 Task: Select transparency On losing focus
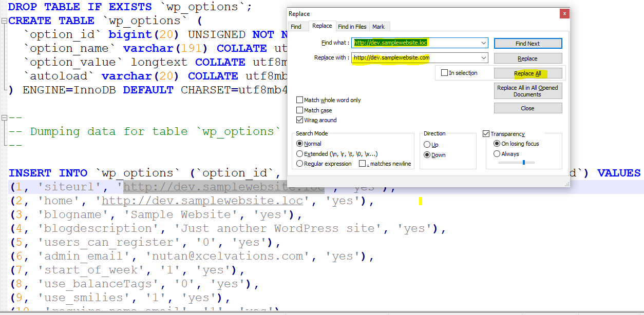516,144
